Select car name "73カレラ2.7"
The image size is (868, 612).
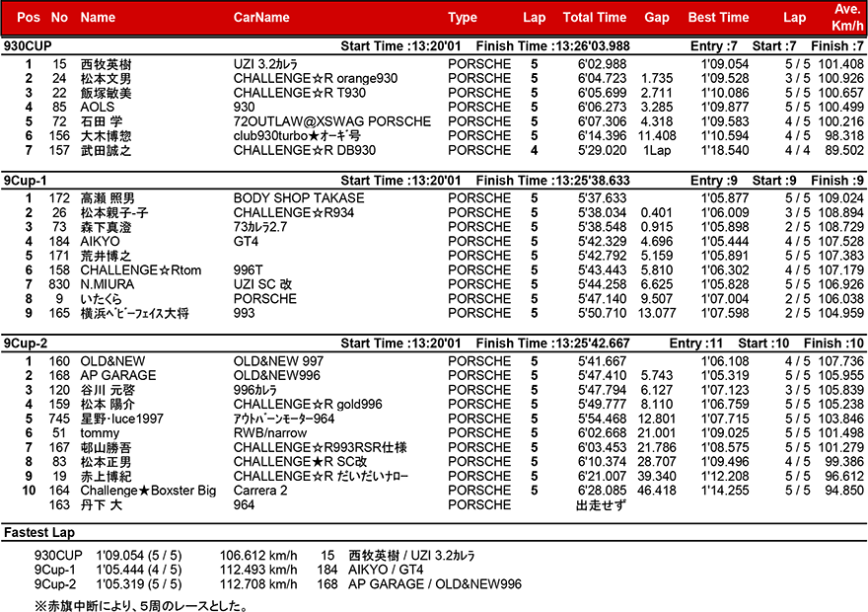click(x=260, y=227)
